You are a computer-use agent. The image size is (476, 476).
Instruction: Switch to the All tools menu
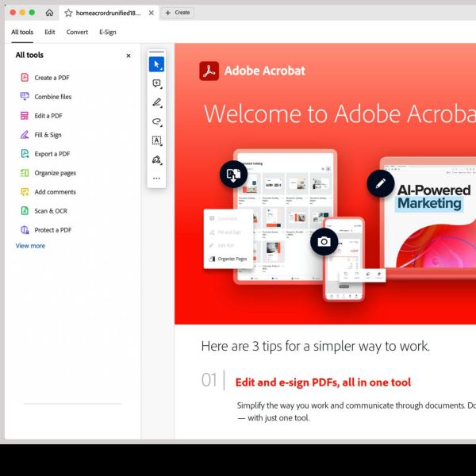22,33
